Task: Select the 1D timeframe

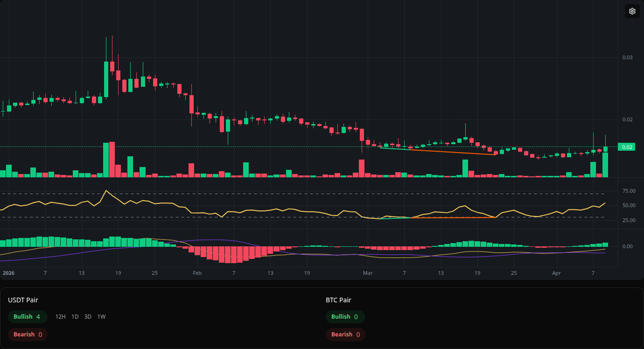Action: click(x=75, y=317)
